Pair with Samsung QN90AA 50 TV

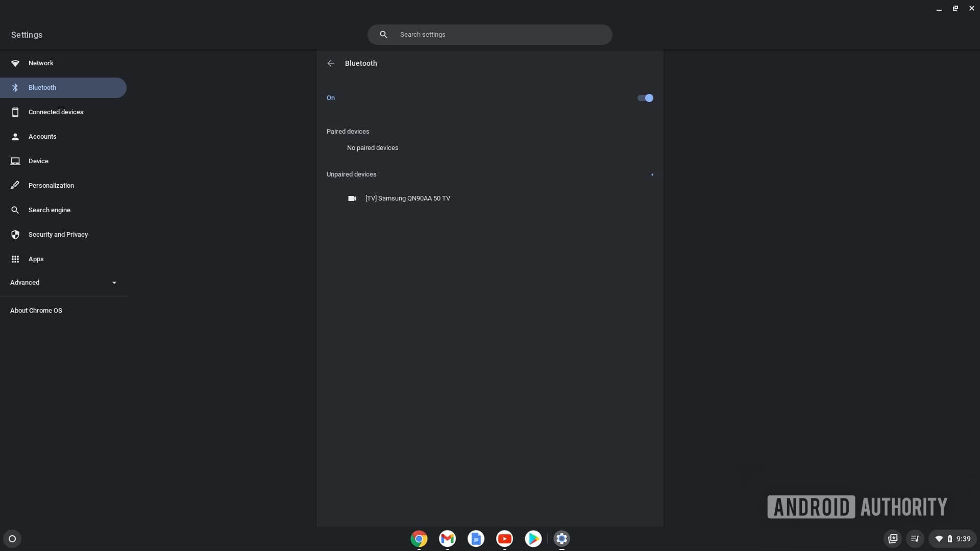(407, 198)
